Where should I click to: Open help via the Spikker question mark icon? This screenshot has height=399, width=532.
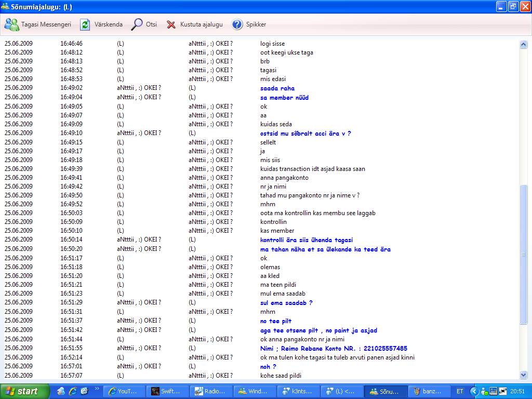238,24
